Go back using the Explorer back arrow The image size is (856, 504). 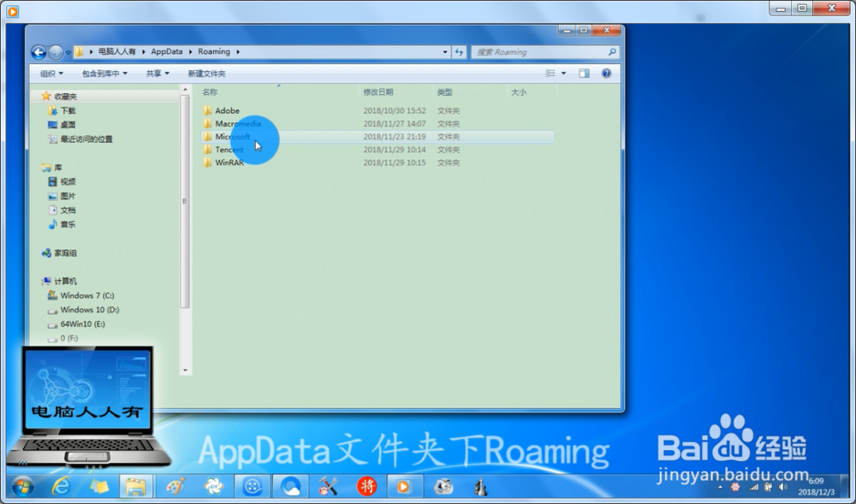pos(39,52)
